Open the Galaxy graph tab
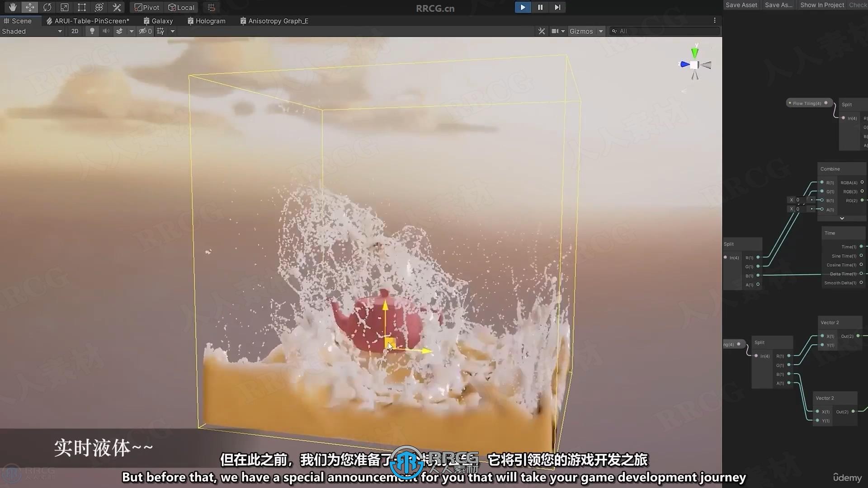The width and height of the screenshot is (868, 488). click(x=158, y=21)
